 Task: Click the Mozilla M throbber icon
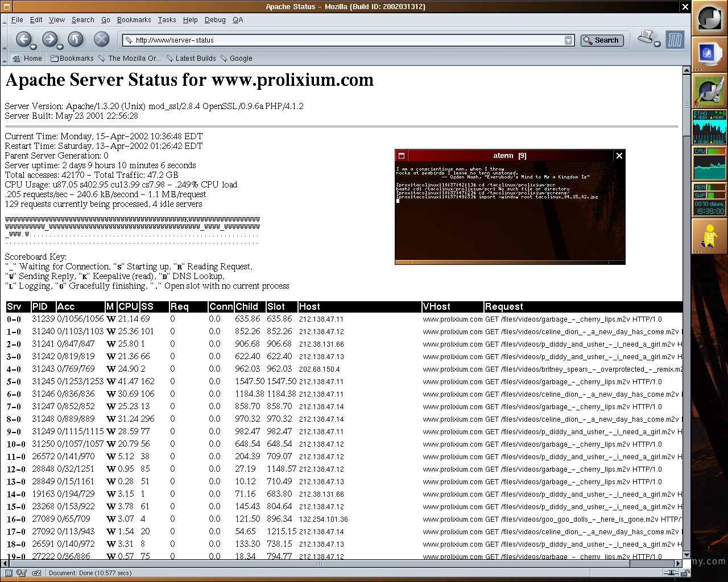tap(675, 40)
